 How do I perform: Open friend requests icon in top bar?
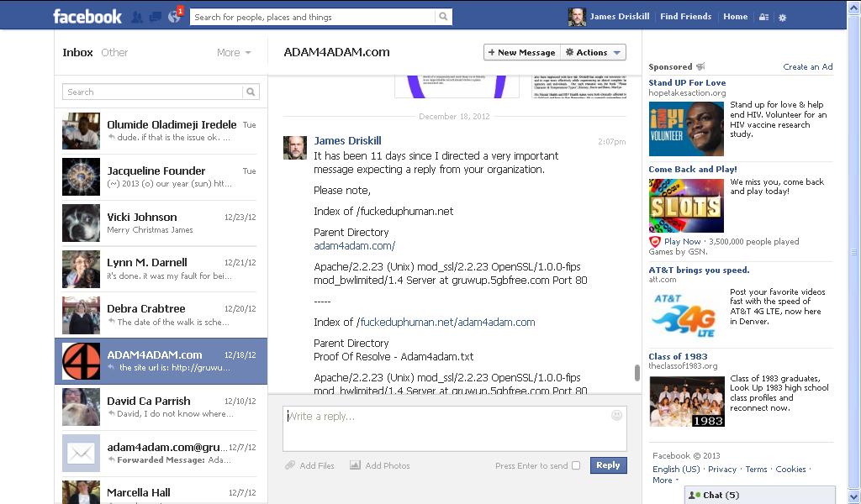pyautogui.click(x=137, y=17)
